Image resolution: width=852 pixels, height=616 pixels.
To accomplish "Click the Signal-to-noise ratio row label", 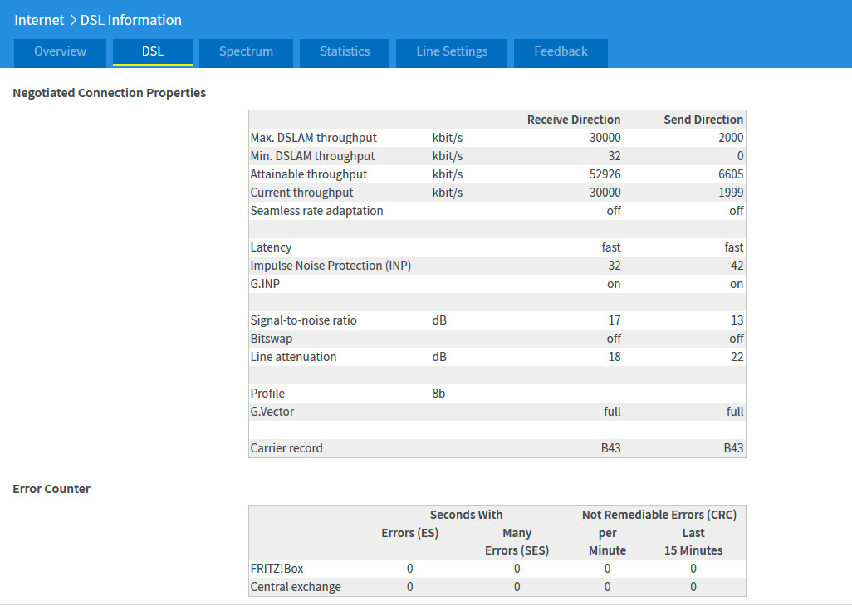I will 304,320.
